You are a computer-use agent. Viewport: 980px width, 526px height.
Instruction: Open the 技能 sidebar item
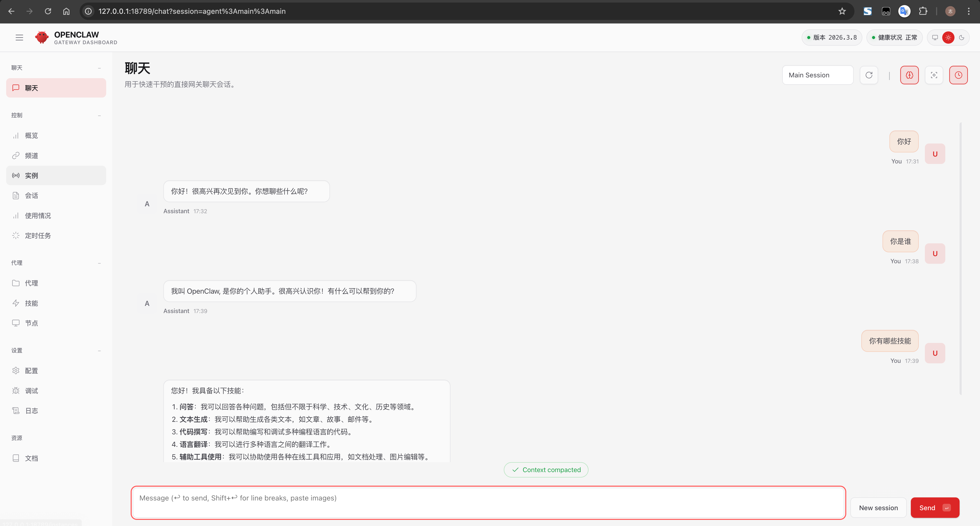click(x=31, y=303)
